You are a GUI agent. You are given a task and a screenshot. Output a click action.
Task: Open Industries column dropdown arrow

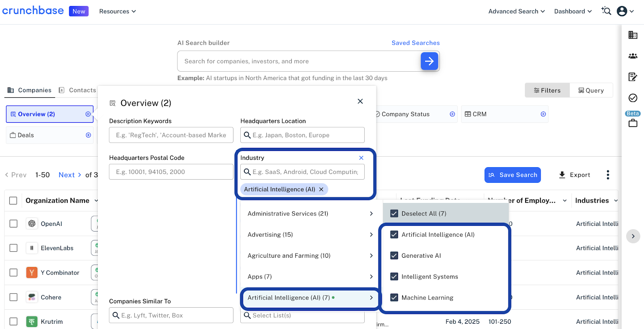(x=616, y=201)
